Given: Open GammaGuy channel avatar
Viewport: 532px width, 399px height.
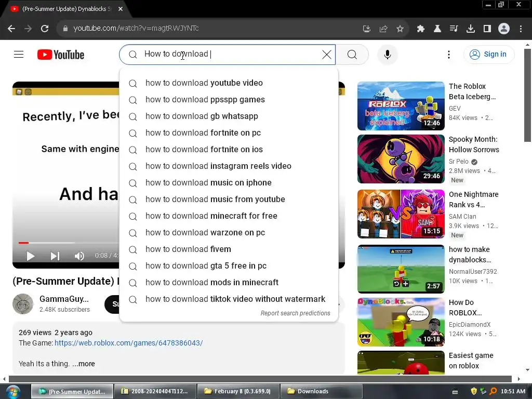Looking at the screenshot, I should coord(23,303).
